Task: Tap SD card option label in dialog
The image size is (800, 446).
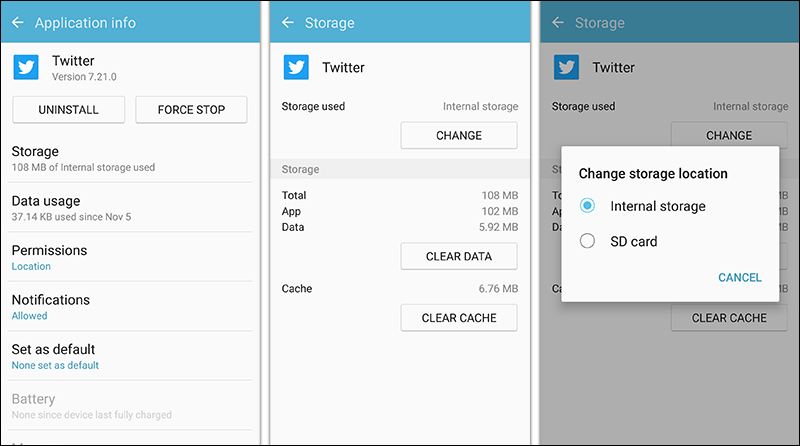Action: [634, 241]
